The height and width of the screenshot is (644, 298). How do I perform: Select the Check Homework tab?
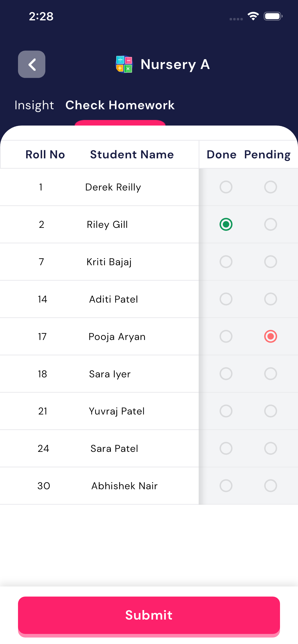[x=120, y=105]
